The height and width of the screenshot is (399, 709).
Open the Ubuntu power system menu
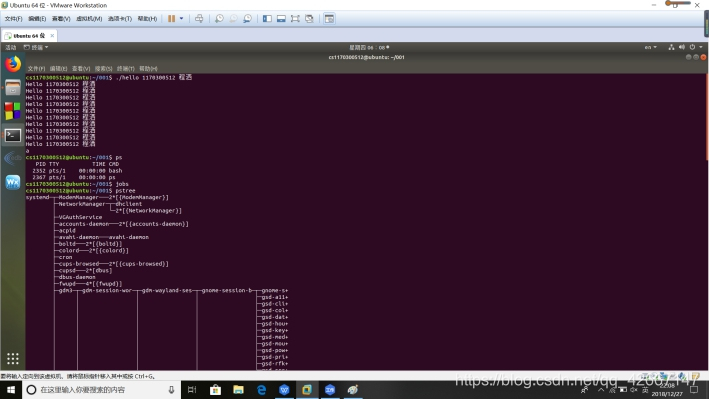pyautogui.click(x=695, y=47)
